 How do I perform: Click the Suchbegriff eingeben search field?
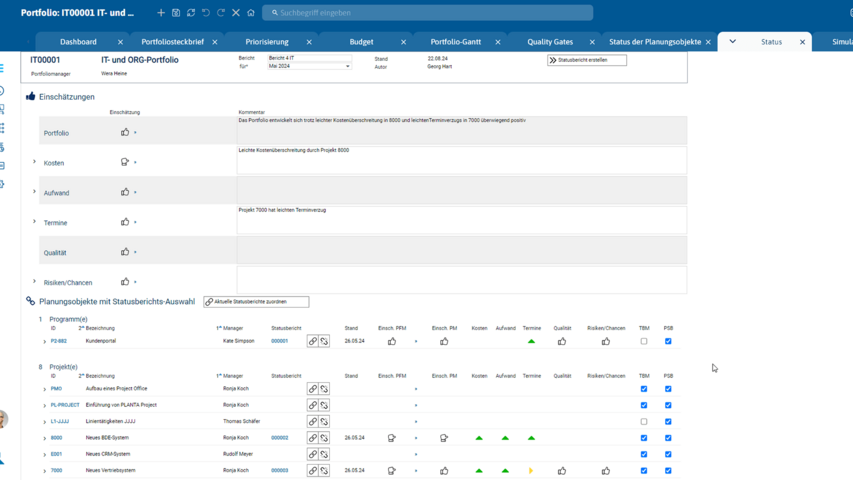click(430, 13)
